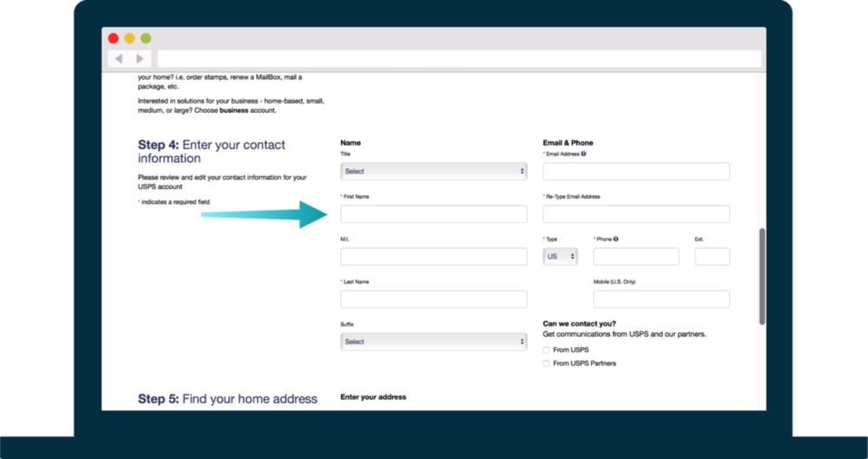Click the browser back arrow button
868x459 pixels.
click(118, 59)
